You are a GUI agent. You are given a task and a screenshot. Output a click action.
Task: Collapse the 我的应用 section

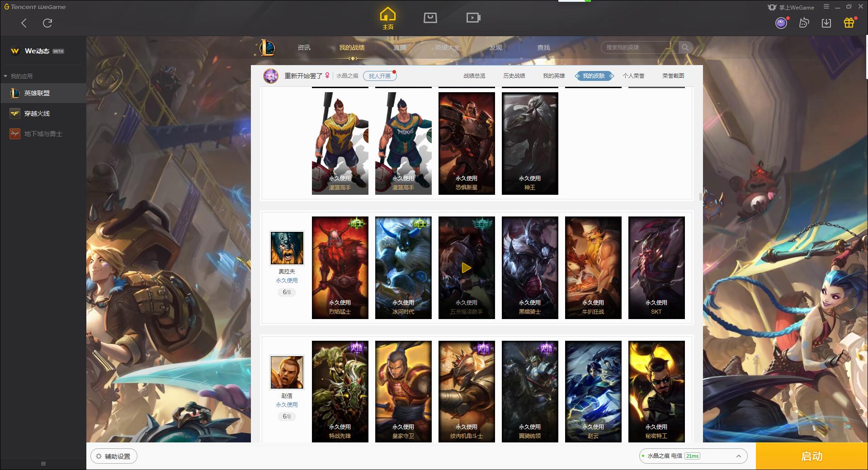pyautogui.click(x=18, y=76)
